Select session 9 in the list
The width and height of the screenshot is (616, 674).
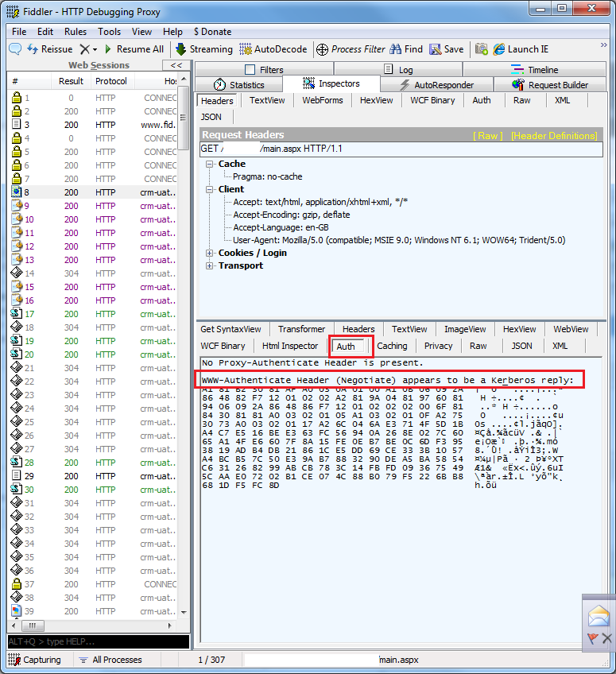click(94, 206)
